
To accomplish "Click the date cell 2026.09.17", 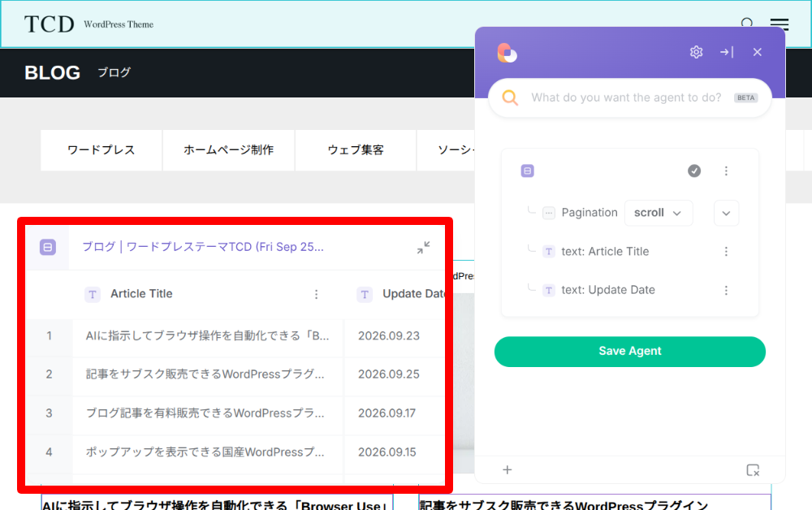I will pyautogui.click(x=387, y=413).
